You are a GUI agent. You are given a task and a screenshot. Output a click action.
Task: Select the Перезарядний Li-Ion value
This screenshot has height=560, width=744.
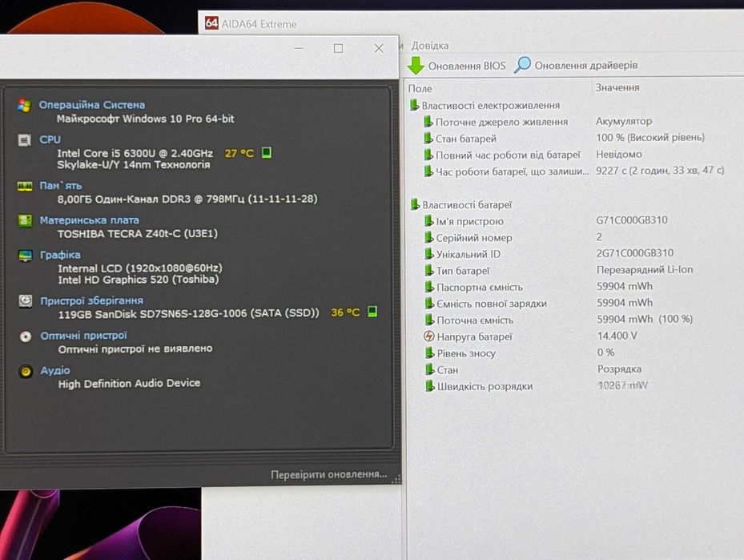pyautogui.click(x=645, y=269)
